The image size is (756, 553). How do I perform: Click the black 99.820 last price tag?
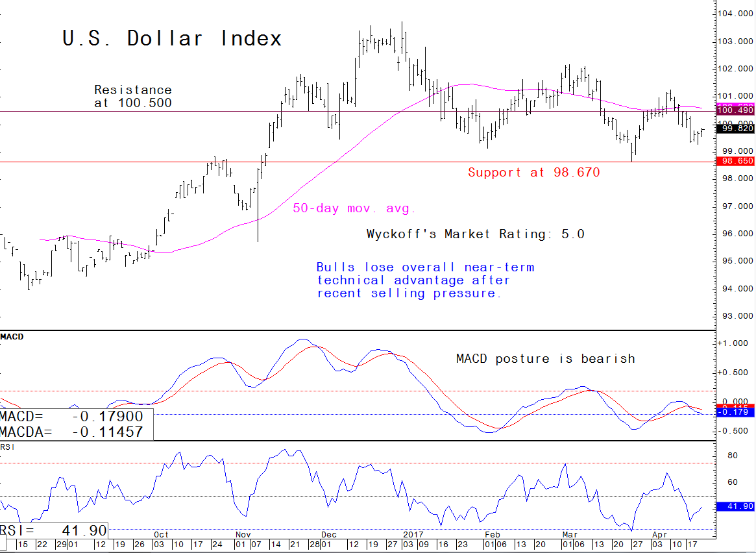[735, 129]
